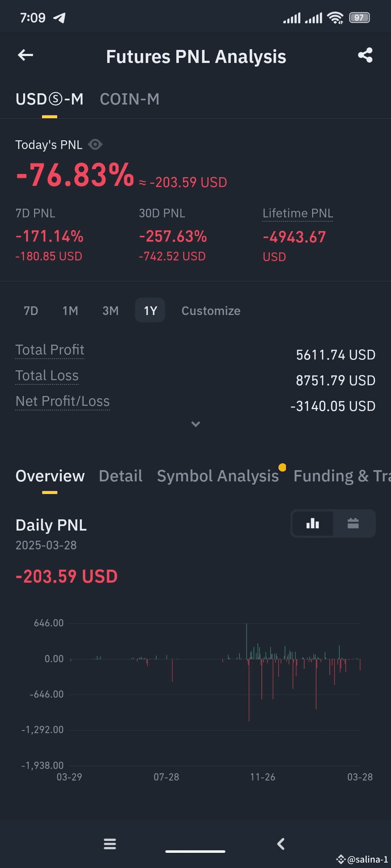The width and height of the screenshot is (391, 868).
Task: Toggle the eye icon beside Today's PNL
Action: 95,145
